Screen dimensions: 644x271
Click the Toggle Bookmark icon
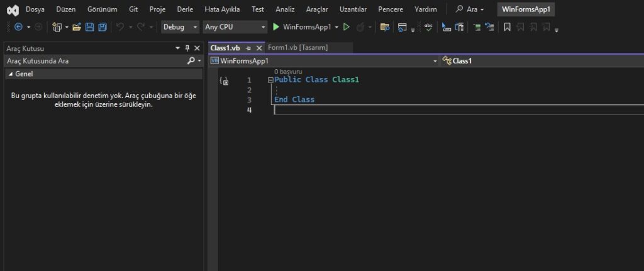point(507,27)
